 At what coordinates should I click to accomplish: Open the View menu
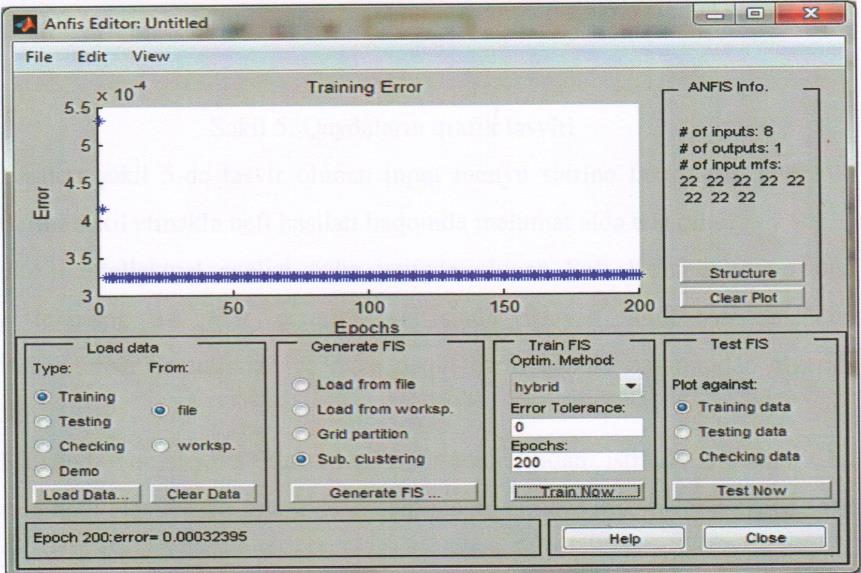point(150,57)
